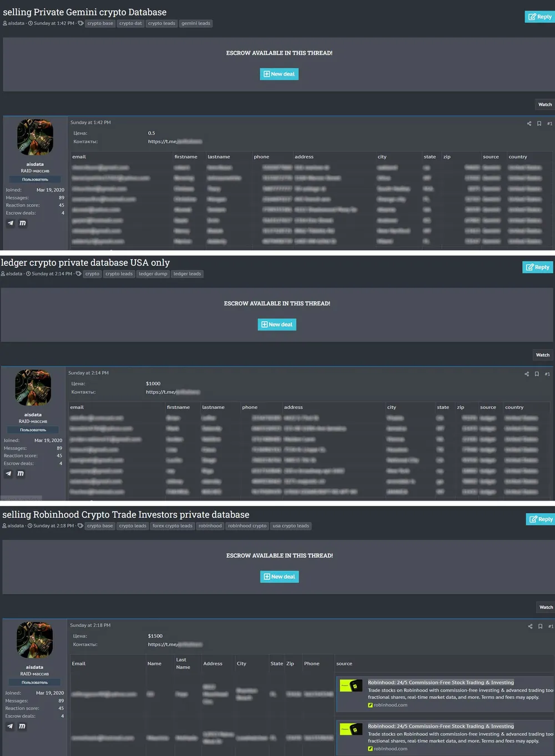Click share icon on Robinhood post
Screen dimensions: 555x756
(530, 626)
